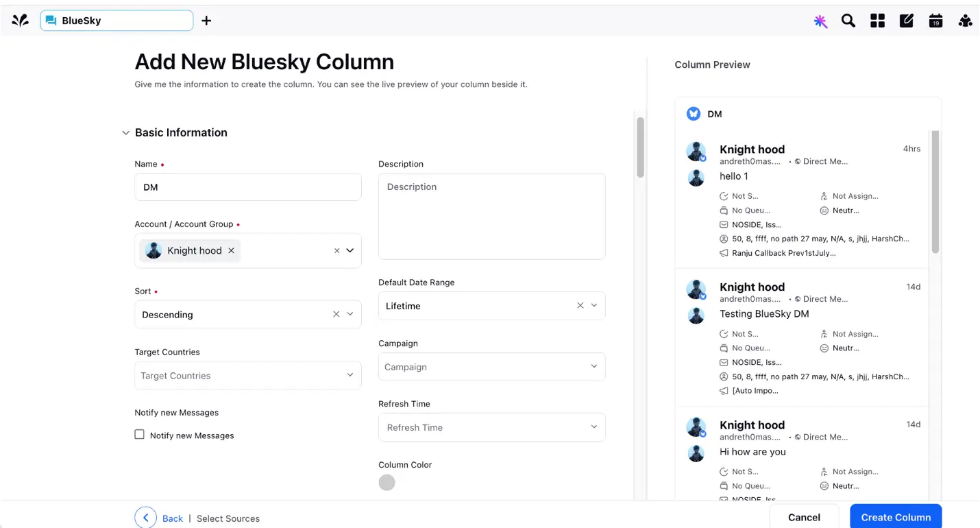Click the Select Sources label
This screenshot has height=528, width=980.
[x=228, y=518]
